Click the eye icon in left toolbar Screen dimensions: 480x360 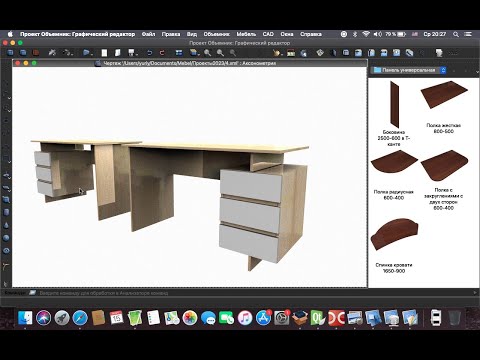coord(6,251)
